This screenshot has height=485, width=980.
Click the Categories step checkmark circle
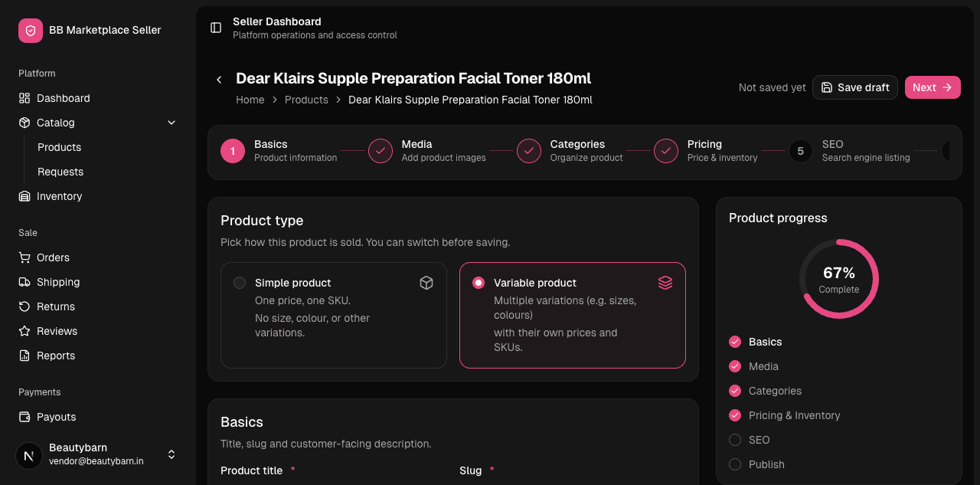pyautogui.click(x=529, y=151)
